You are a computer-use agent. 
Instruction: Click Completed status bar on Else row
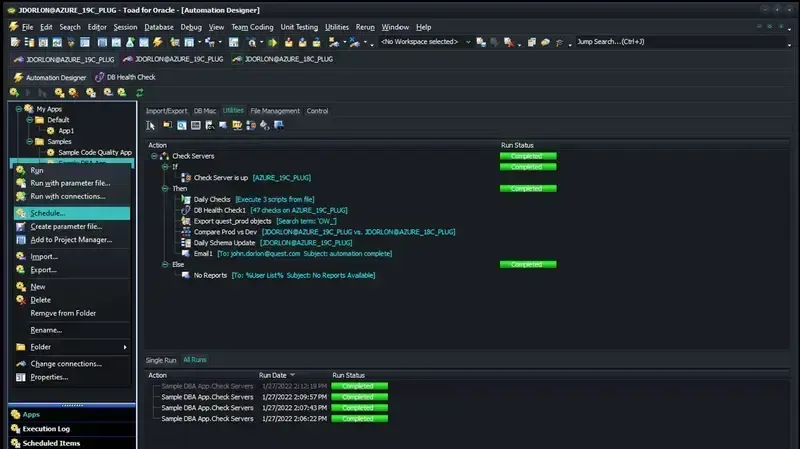click(528, 264)
